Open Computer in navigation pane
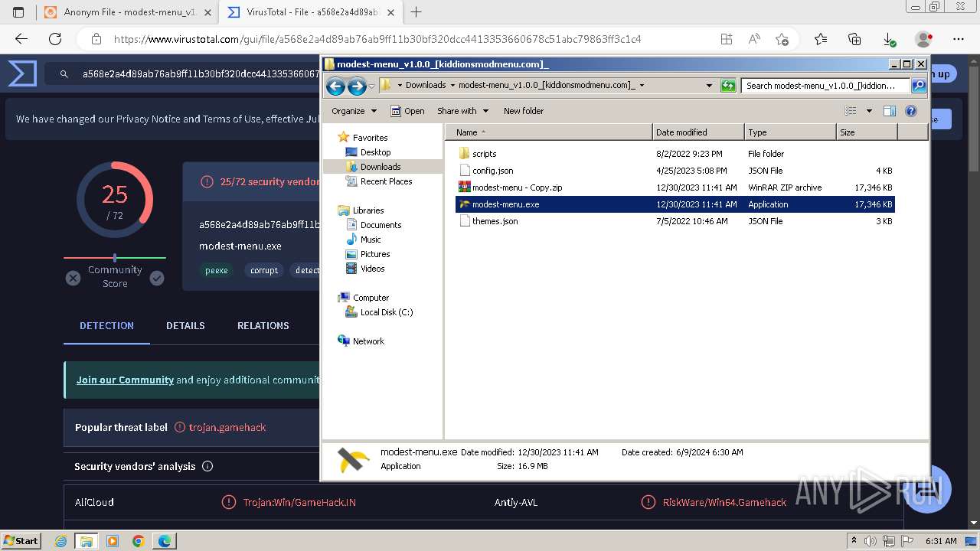Viewport: 980px width, 551px height. point(371,298)
